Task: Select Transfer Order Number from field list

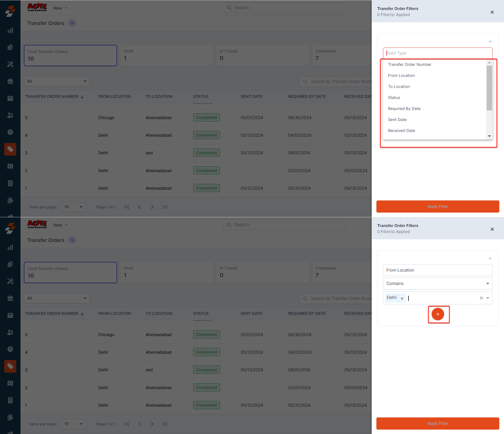Action: pos(409,65)
